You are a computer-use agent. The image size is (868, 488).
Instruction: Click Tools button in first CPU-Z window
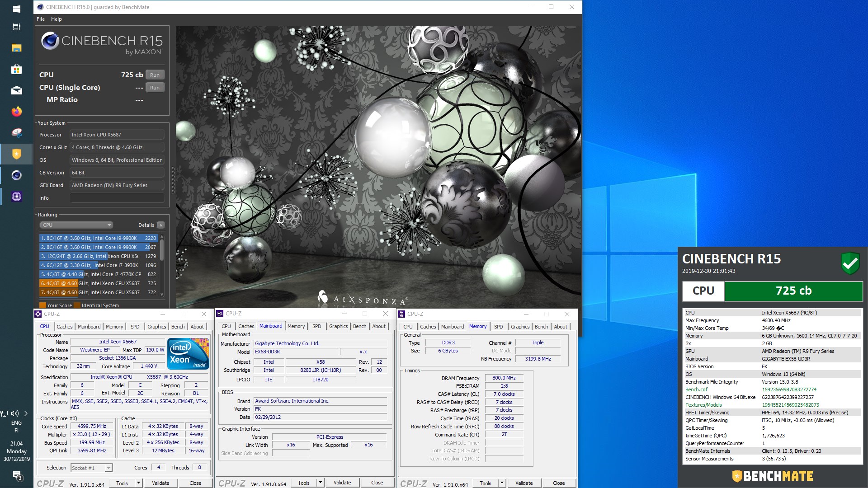[x=122, y=483]
